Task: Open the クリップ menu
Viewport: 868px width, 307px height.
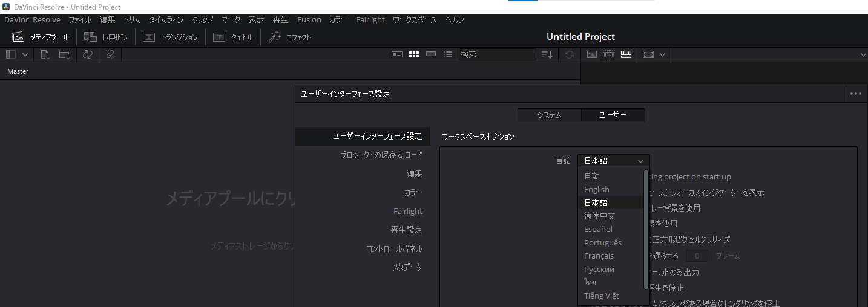Action: coord(203,19)
